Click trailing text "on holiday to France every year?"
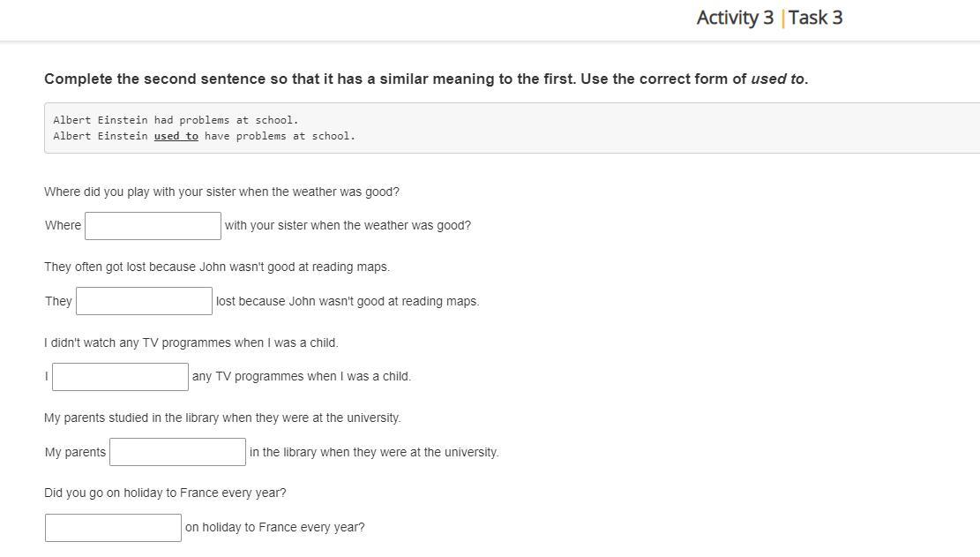Screen dimensions: 980x557 coord(275,527)
